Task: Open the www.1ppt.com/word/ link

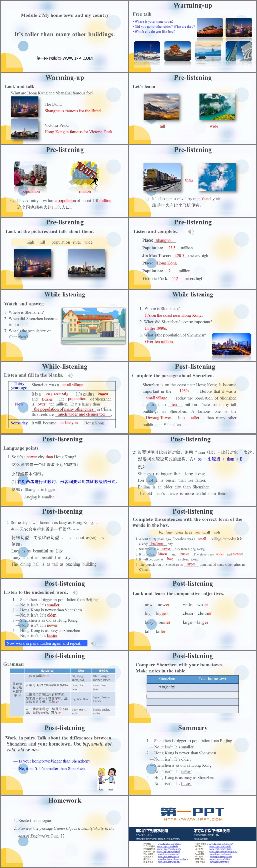Action: [168, 854]
